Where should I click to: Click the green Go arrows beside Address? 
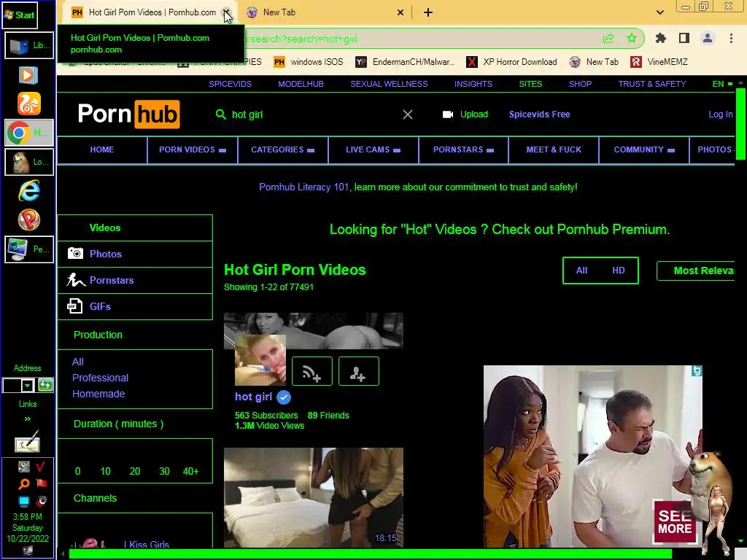[45, 385]
